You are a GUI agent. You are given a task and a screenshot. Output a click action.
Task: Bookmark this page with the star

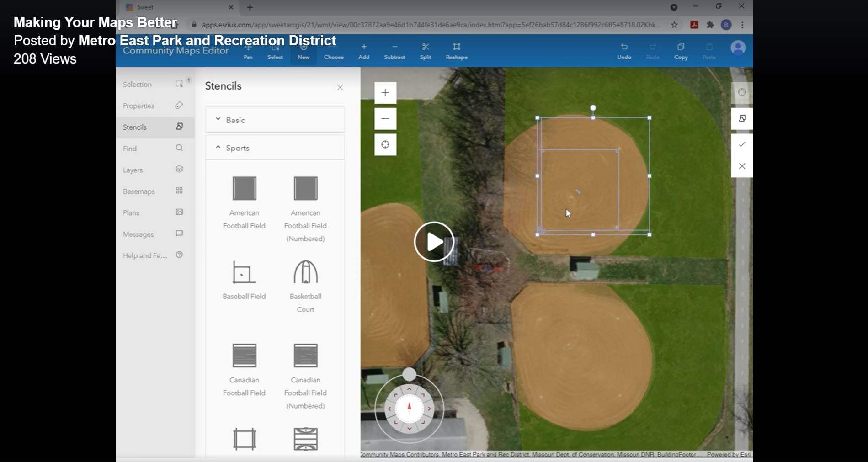click(674, 25)
